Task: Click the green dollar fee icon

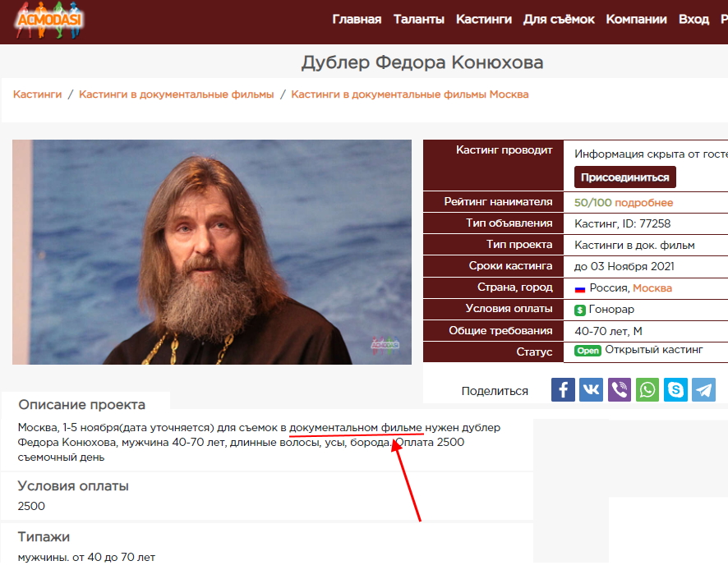Action: 580,310
